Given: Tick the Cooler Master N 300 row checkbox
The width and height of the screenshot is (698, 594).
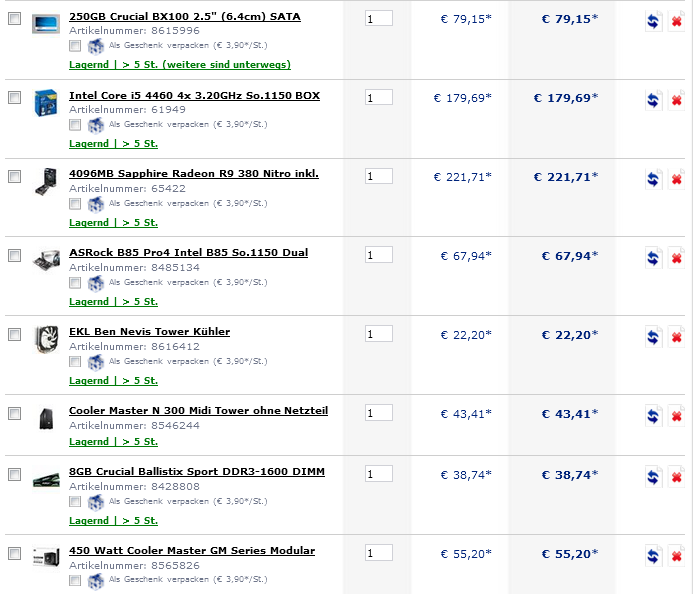Looking at the screenshot, I should click(14, 413).
